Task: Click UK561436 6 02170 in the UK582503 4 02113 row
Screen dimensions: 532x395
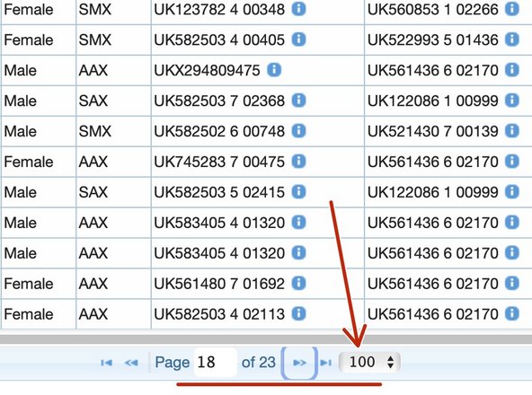Action: [433, 314]
